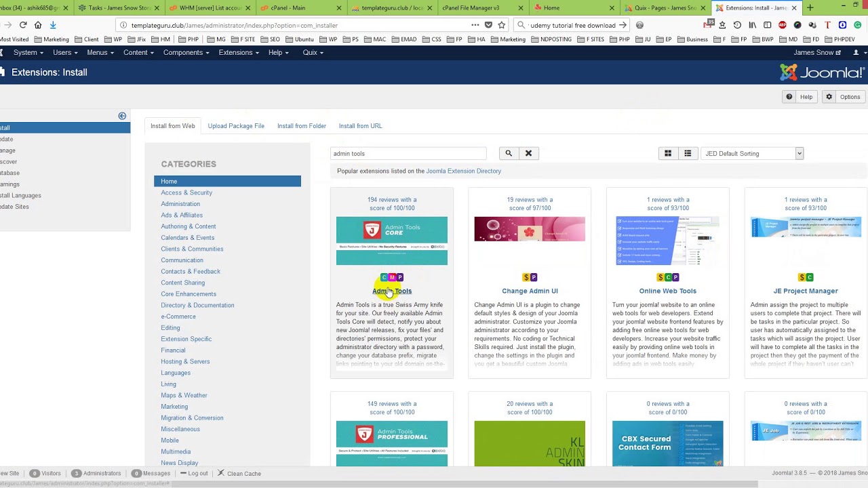Switch to grid view layout
The image size is (868, 488).
coord(668,153)
